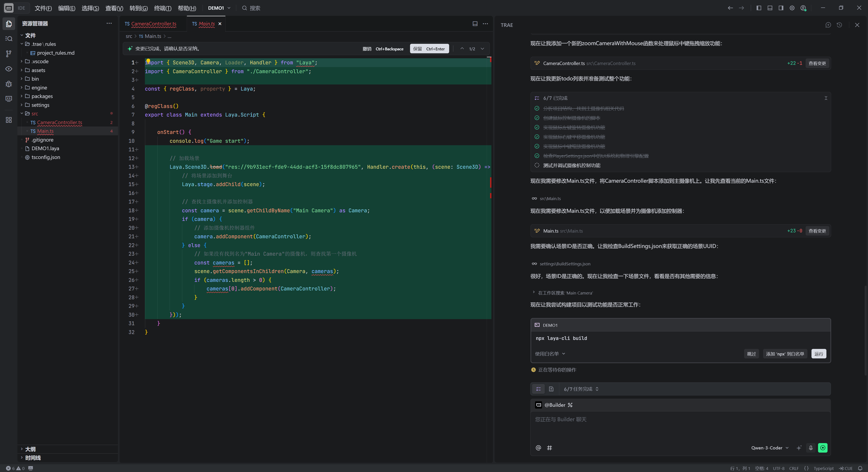
Task: Toggle the bottom panel layout icon
Action: [770, 8]
